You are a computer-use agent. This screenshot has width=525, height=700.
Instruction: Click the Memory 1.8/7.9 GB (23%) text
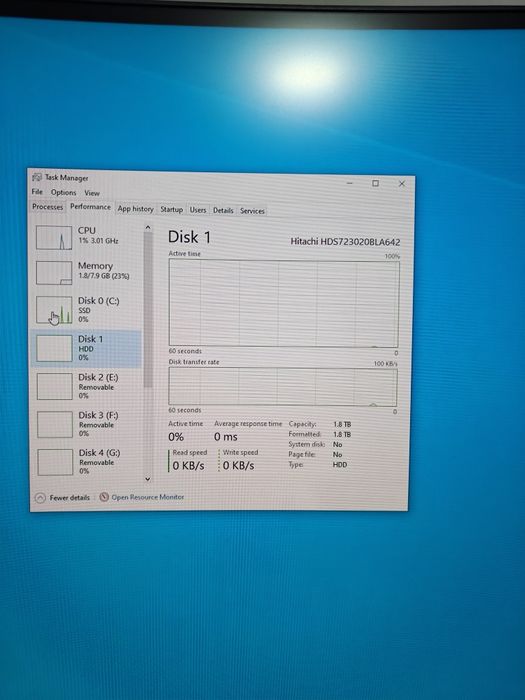coord(104,276)
